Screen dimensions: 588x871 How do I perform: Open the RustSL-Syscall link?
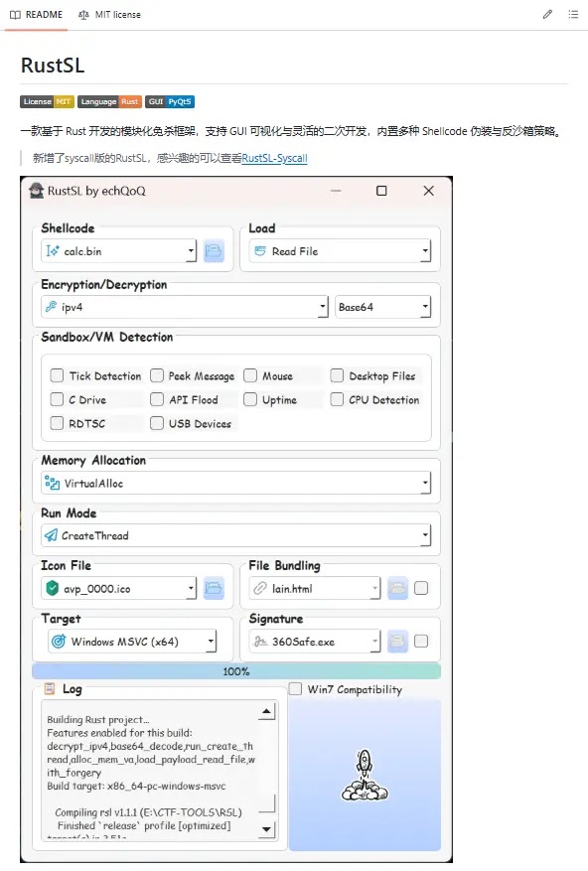(274, 158)
